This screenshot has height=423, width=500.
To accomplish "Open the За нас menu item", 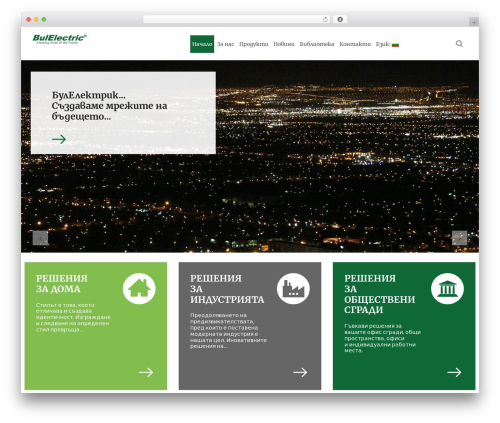I will 226,44.
